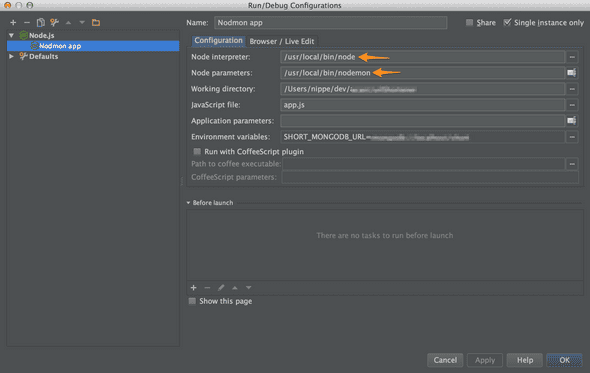The height and width of the screenshot is (373, 590).
Task: Copy configuration icon in left toolbar
Action: 40,23
